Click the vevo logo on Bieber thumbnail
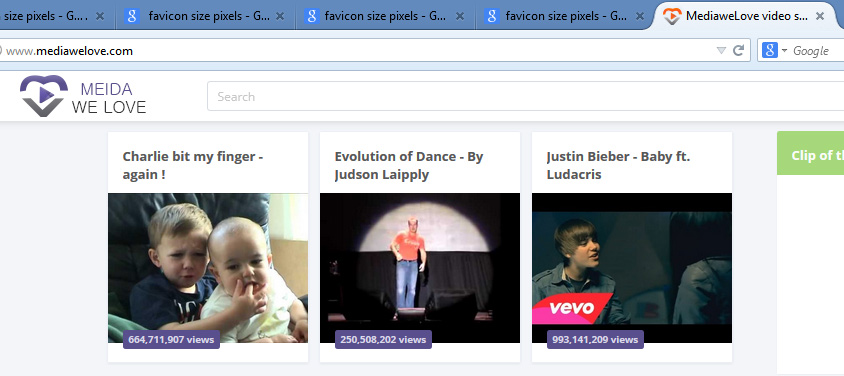 pyautogui.click(x=572, y=308)
